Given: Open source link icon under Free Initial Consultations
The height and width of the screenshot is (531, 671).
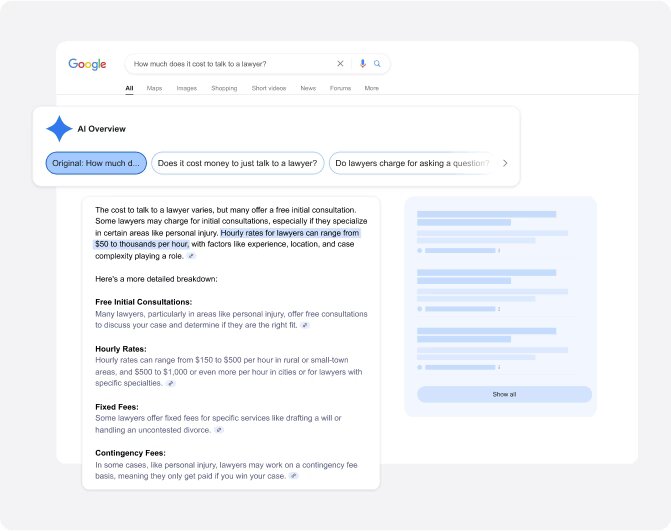Looking at the screenshot, I should (305, 325).
